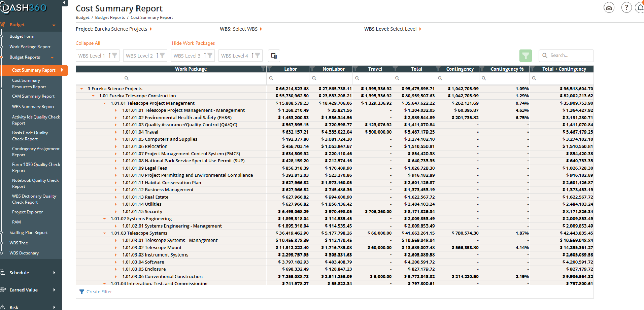644x310 pixels.
Task: Click the Risk warning triangle icon
Action: pos(3,307)
